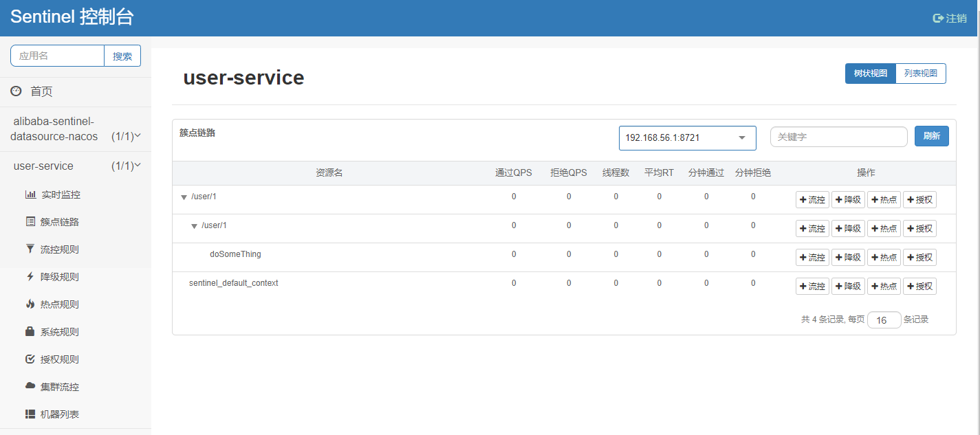Screen dimensions: 980x435
Task: Select the doSomeThing resource name
Action: pos(235,254)
